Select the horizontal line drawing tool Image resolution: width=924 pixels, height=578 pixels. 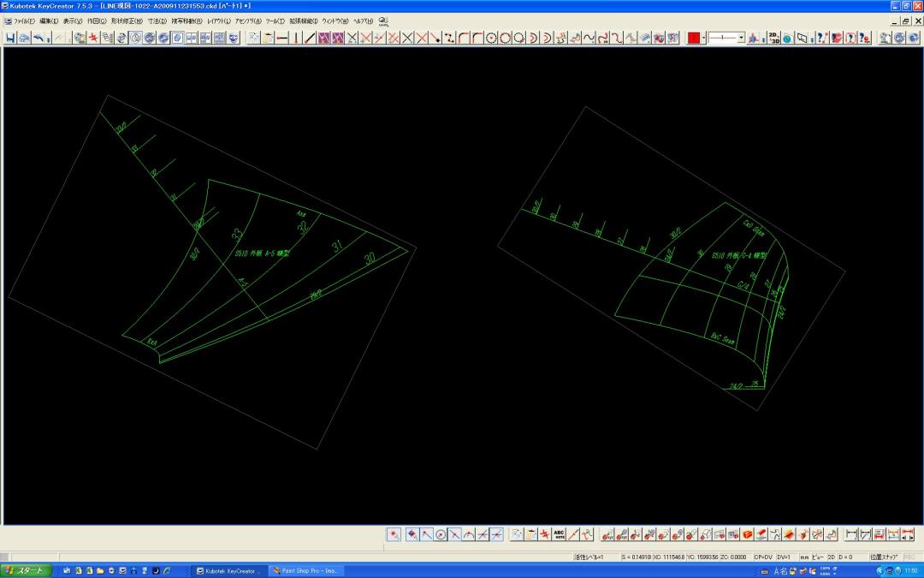pyautogui.click(x=282, y=38)
